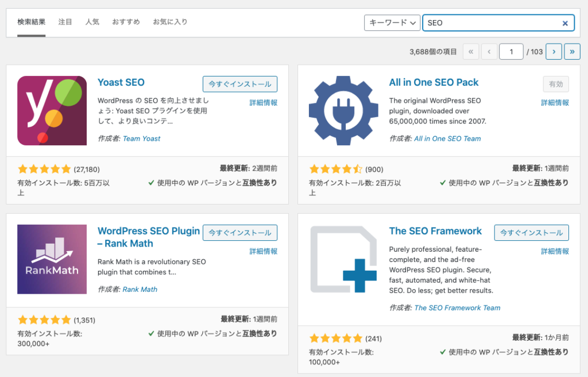Click the Yoast SEO plugin icon

tap(52, 111)
